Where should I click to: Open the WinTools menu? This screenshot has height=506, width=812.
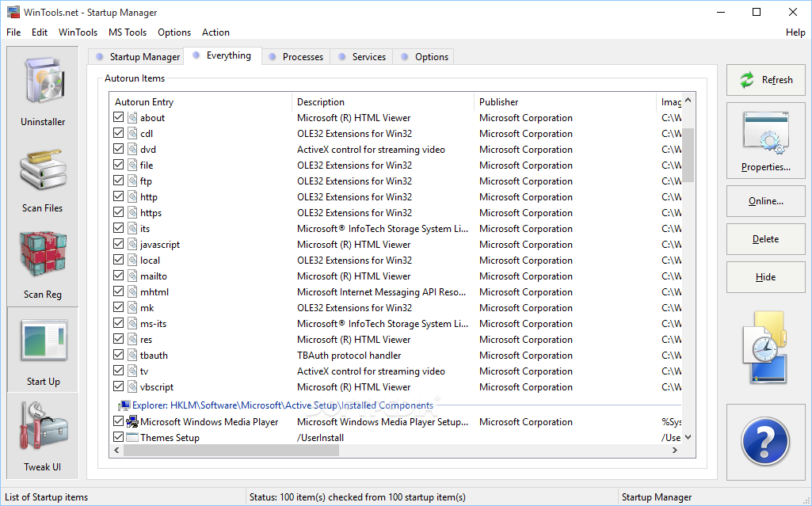click(78, 32)
